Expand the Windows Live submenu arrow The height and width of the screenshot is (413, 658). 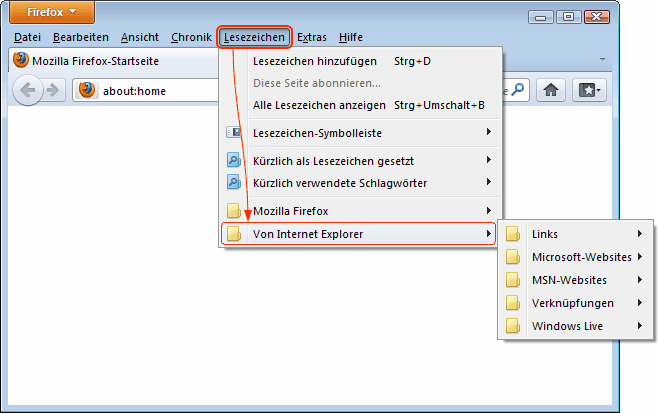click(x=640, y=325)
